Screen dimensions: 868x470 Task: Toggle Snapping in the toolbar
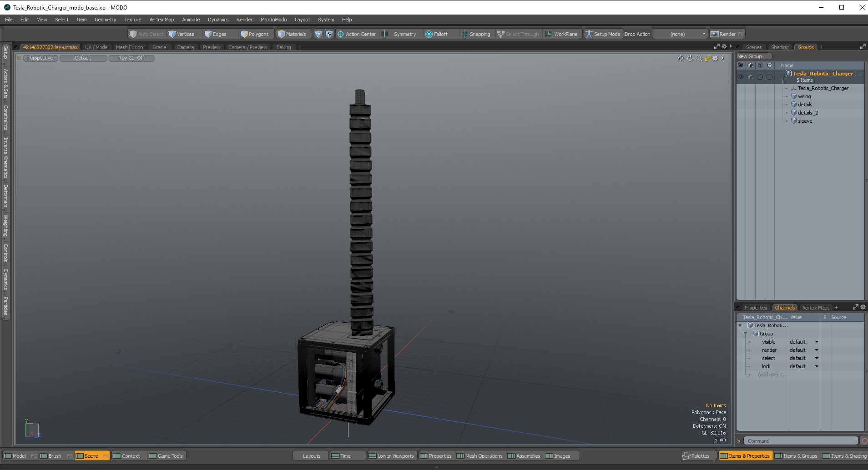(476, 34)
